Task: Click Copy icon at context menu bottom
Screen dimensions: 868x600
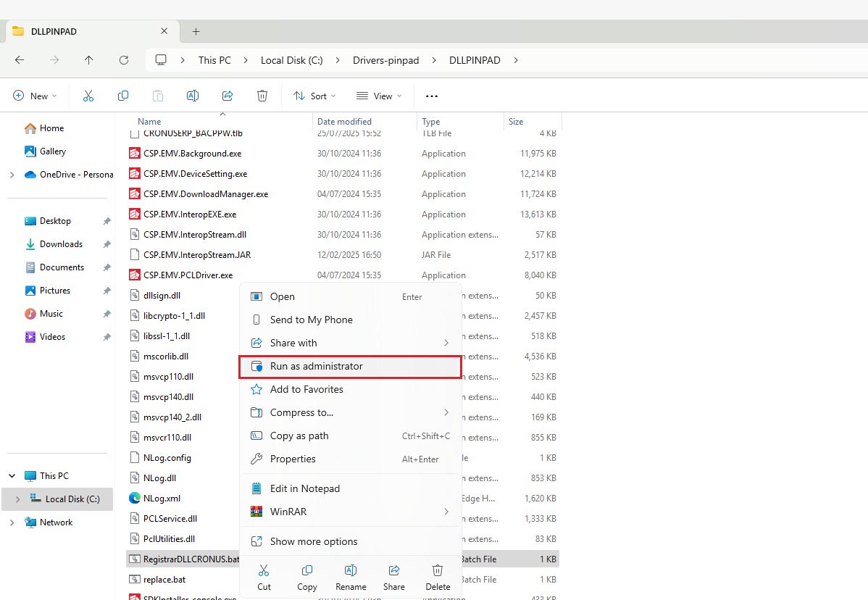Action: click(307, 578)
